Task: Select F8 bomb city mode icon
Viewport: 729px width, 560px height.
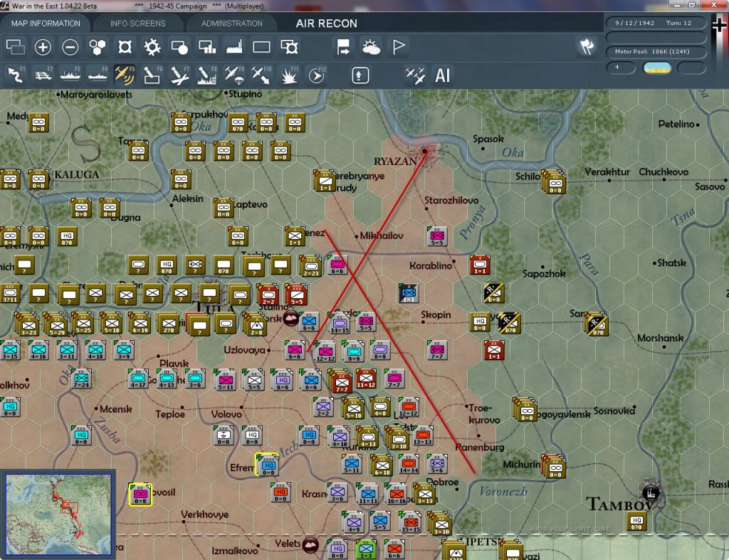Action: tap(207, 75)
